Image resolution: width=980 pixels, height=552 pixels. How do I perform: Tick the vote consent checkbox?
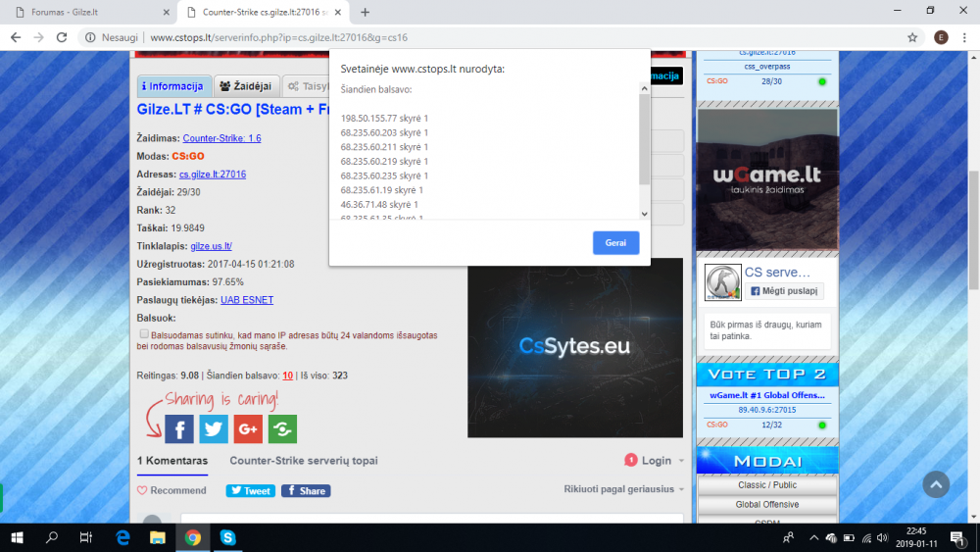pos(144,334)
